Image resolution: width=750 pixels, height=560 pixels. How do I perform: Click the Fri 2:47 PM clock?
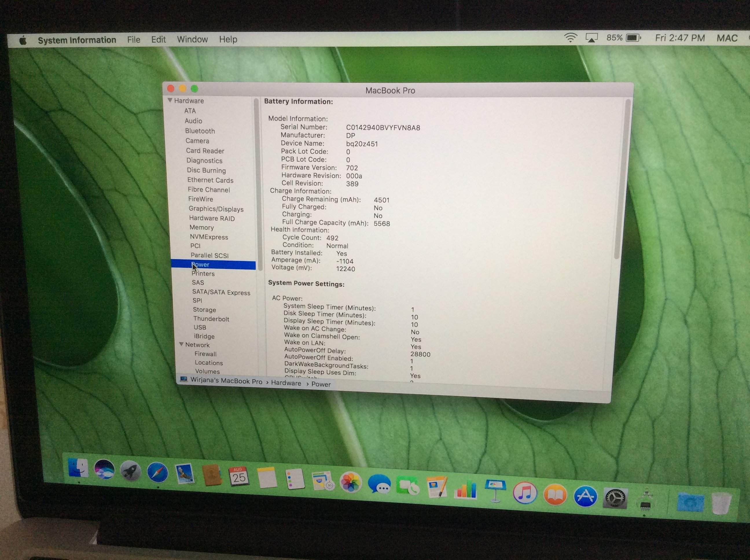[680, 38]
